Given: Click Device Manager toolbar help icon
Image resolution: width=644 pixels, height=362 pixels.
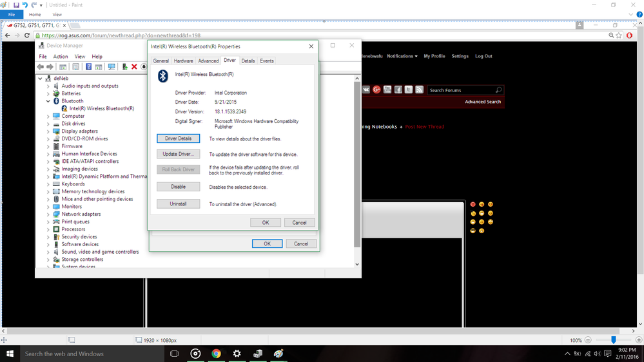Looking at the screenshot, I should click(88, 67).
